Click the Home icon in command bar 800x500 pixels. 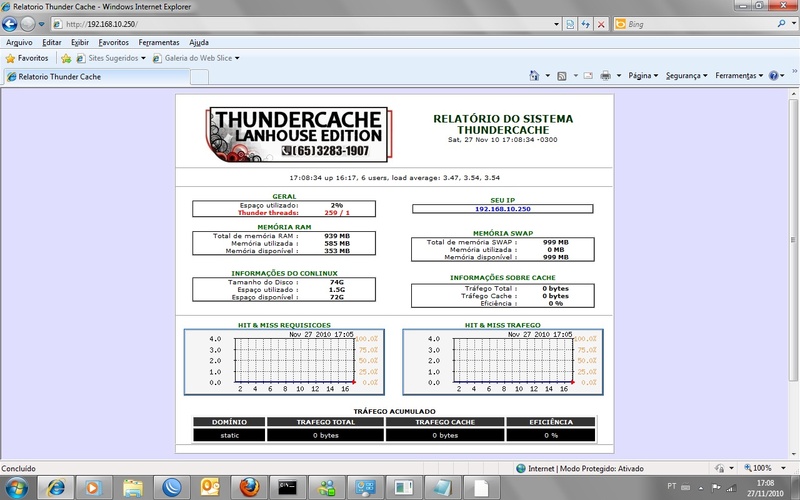534,76
